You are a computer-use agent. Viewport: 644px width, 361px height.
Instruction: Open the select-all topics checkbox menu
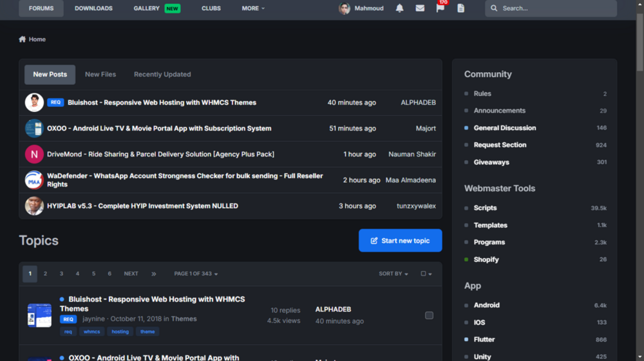pos(426,273)
